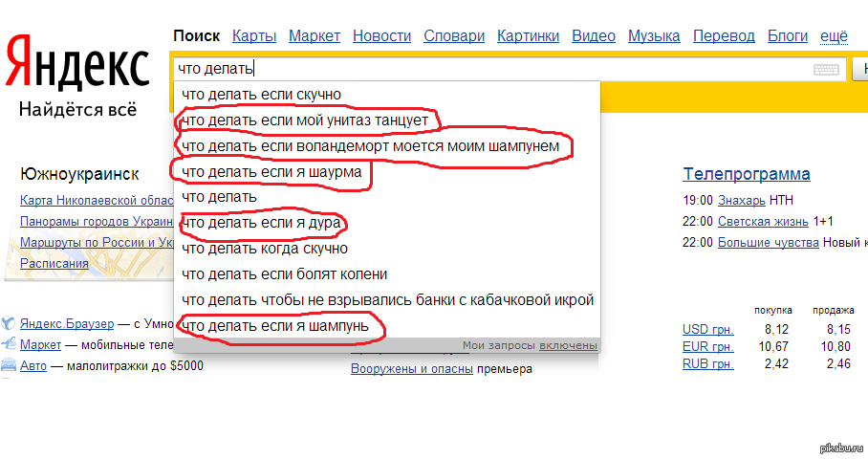This screenshot has width=868, height=459.
Task: Open the Перевод tab
Action: click(724, 36)
